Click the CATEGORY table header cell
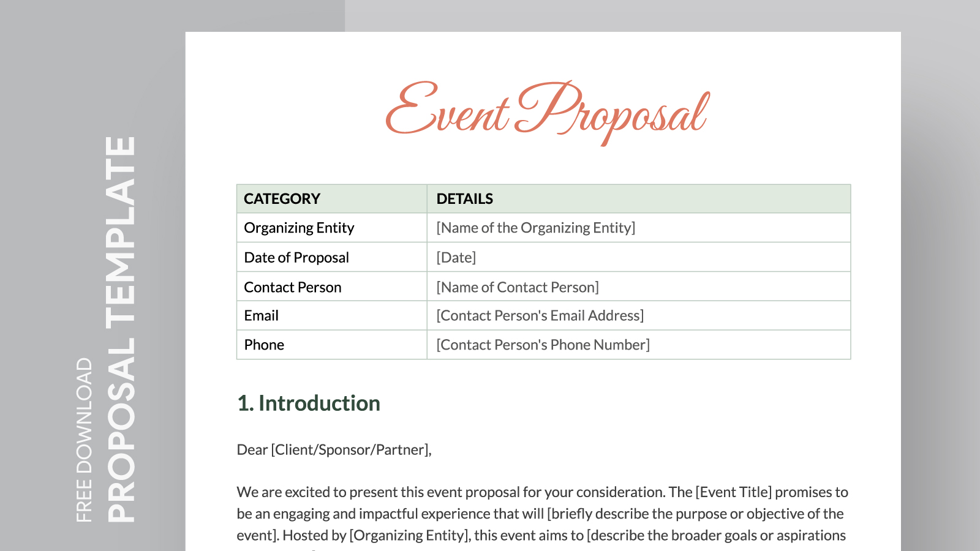This screenshot has height=551, width=980. point(282,199)
